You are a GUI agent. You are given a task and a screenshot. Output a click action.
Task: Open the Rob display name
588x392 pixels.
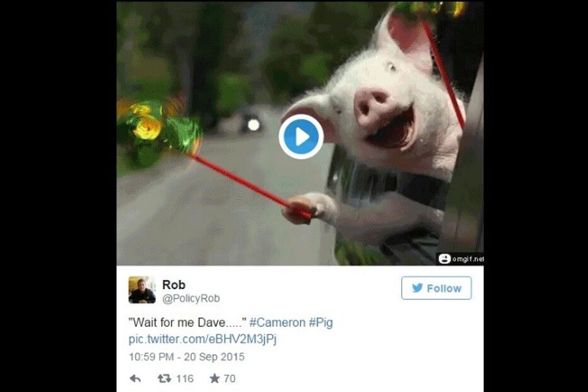(173, 285)
